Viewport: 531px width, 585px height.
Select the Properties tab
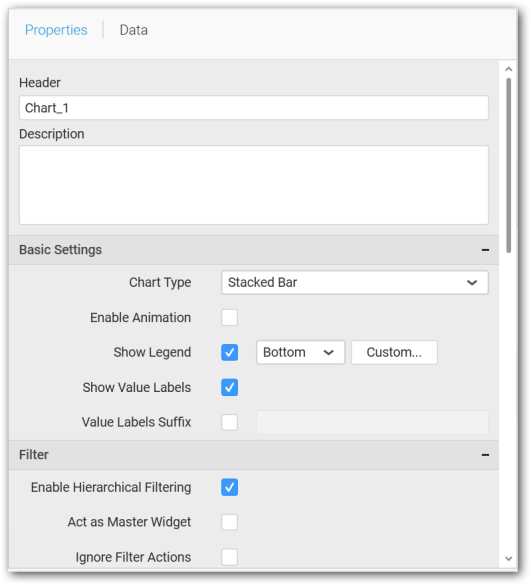point(56,30)
